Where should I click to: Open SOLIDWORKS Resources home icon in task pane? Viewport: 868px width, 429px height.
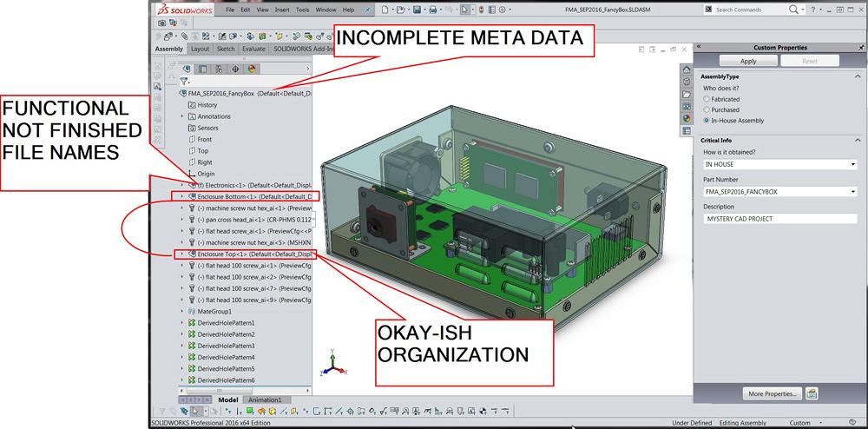click(x=687, y=69)
